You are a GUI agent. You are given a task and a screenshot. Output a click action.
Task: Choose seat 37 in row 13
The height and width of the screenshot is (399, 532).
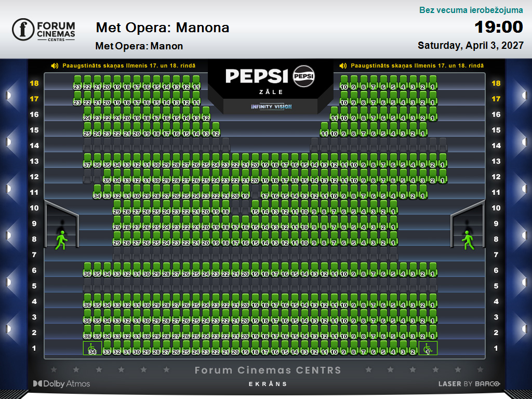pos(87,161)
